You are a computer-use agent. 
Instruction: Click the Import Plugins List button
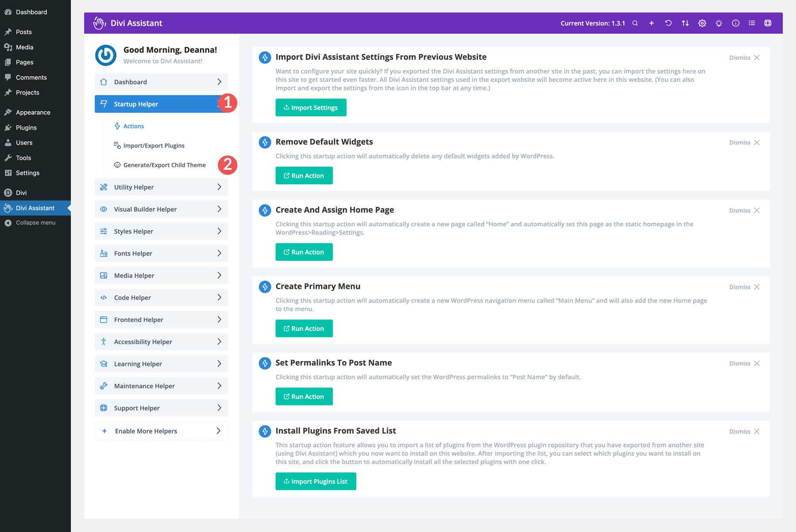pyautogui.click(x=315, y=481)
